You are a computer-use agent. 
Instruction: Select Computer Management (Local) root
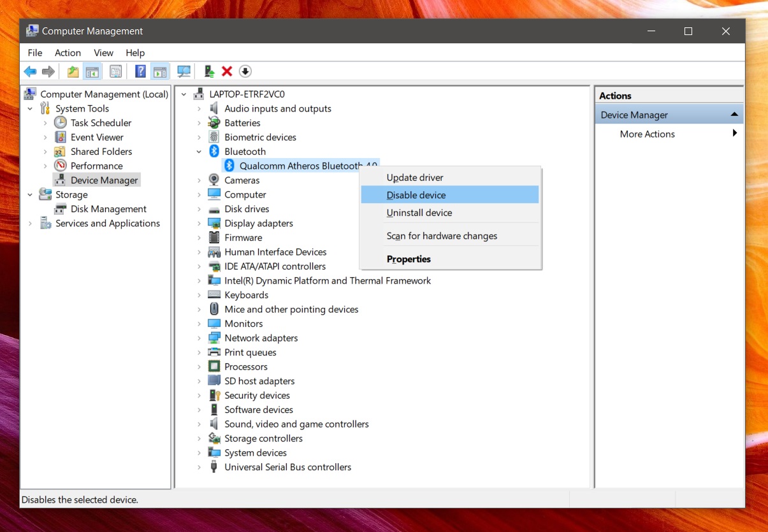(x=104, y=94)
